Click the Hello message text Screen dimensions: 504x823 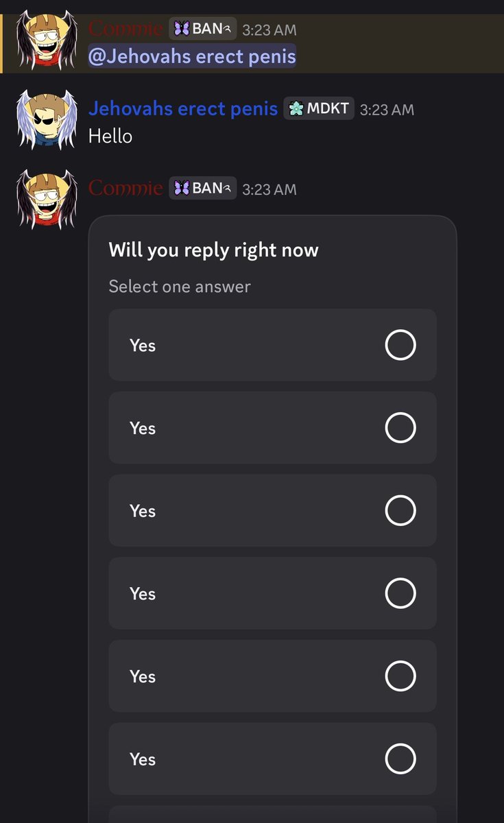110,136
